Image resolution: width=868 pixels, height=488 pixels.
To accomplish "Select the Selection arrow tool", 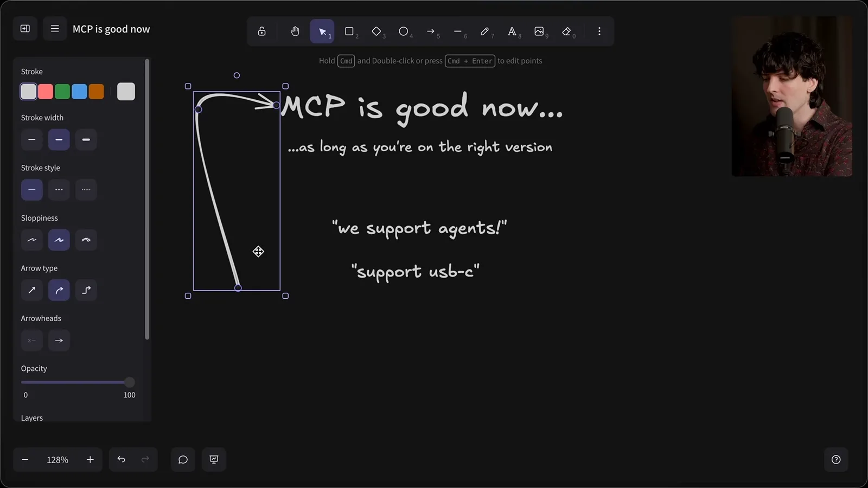I will click(322, 31).
